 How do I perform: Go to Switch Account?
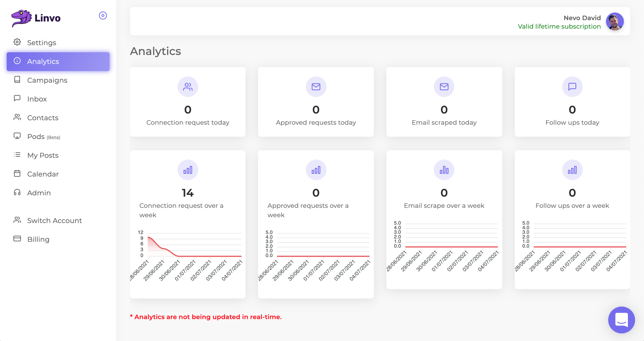[54, 221]
